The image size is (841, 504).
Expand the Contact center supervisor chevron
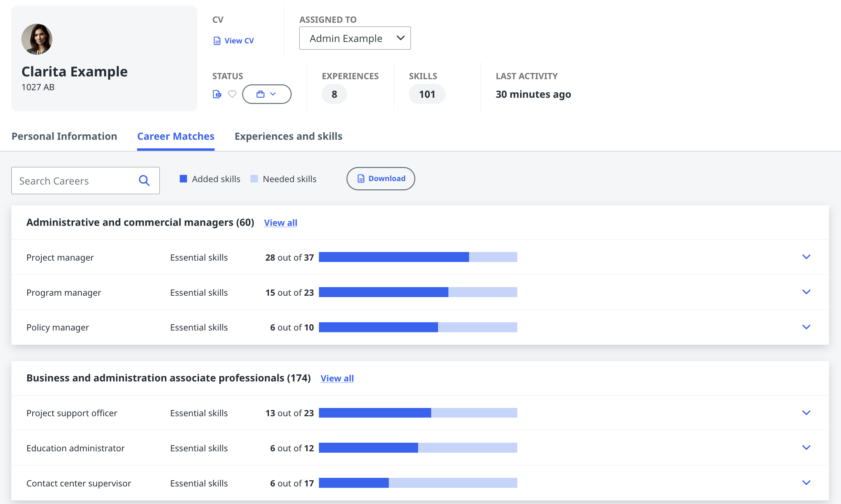point(806,483)
